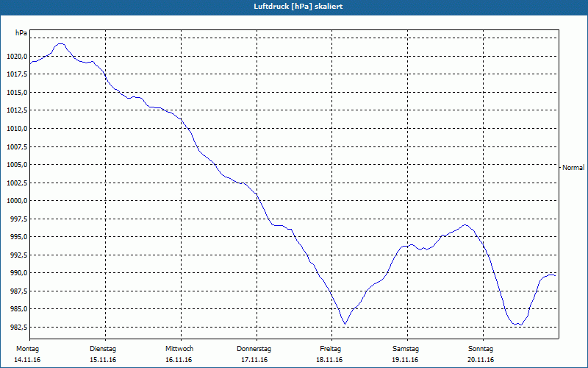This screenshot has height=368, width=588.
Task: Click the date 17.11.16
Action: pyautogui.click(x=254, y=360)
